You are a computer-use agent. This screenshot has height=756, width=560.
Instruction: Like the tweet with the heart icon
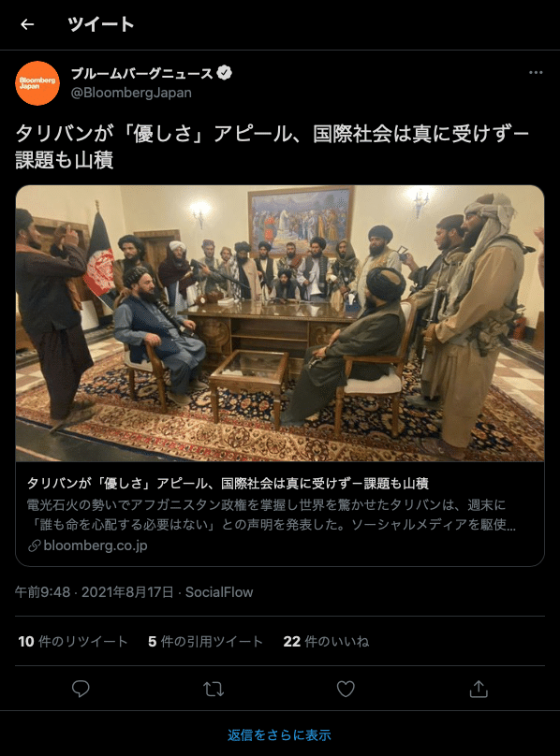coord(346,689)
